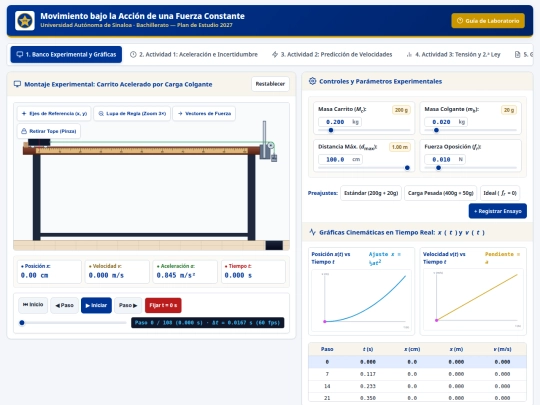Click the t (s) column header

click(368, 349)
